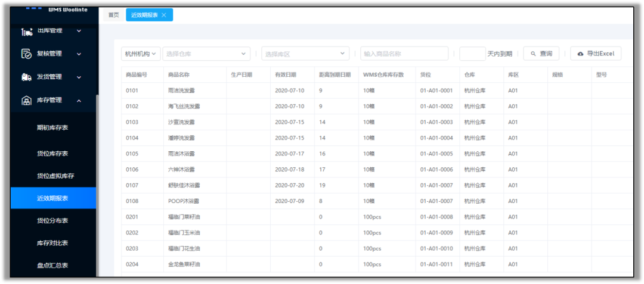Viewport: 644px width, 284px height.
Task: Click the 出库管理 truck icon in sidebar
Action: (26, 30)
